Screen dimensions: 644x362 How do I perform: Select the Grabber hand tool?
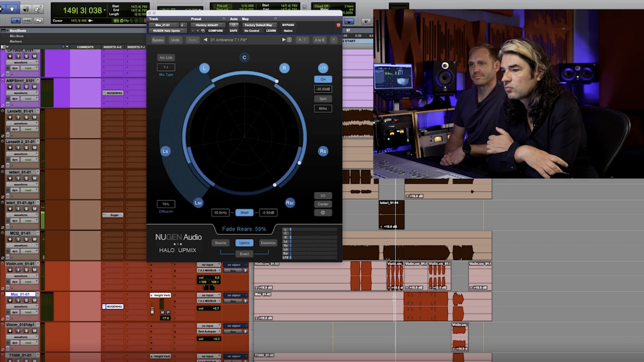tap(12, 8)
